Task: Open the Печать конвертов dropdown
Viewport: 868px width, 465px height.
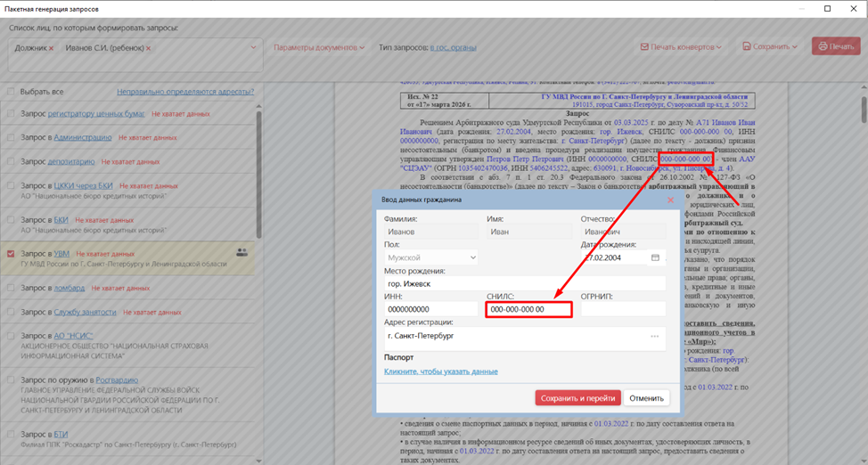Action: point(681,46)
